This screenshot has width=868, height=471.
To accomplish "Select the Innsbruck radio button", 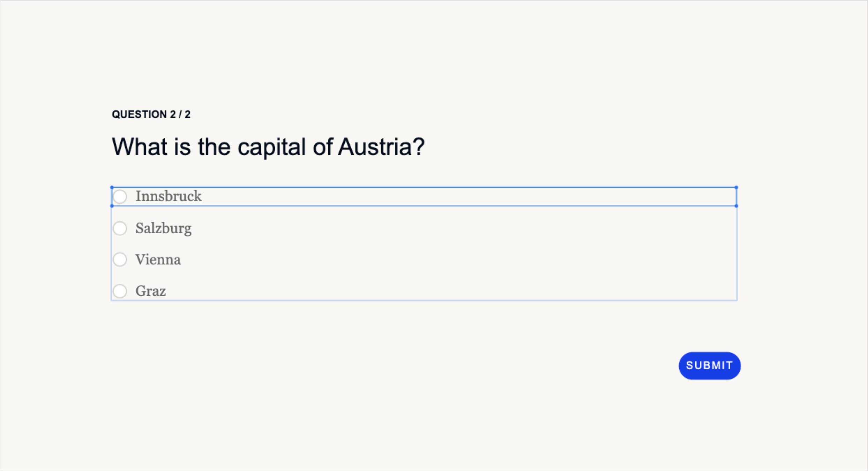I will point(120,196).
